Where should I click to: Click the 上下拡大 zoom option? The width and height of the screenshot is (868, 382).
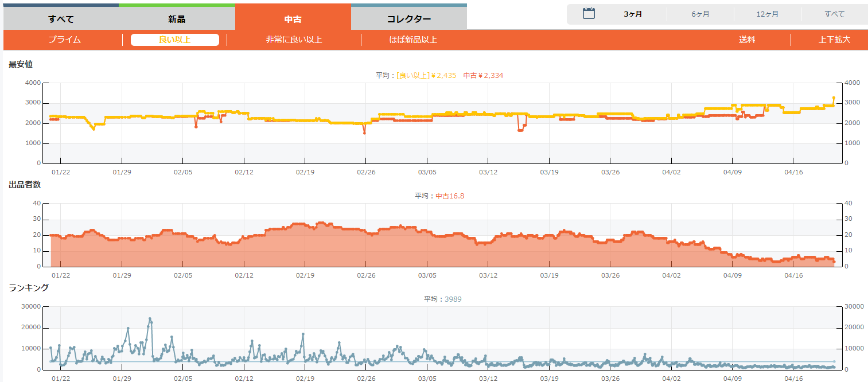coord(834,40)
